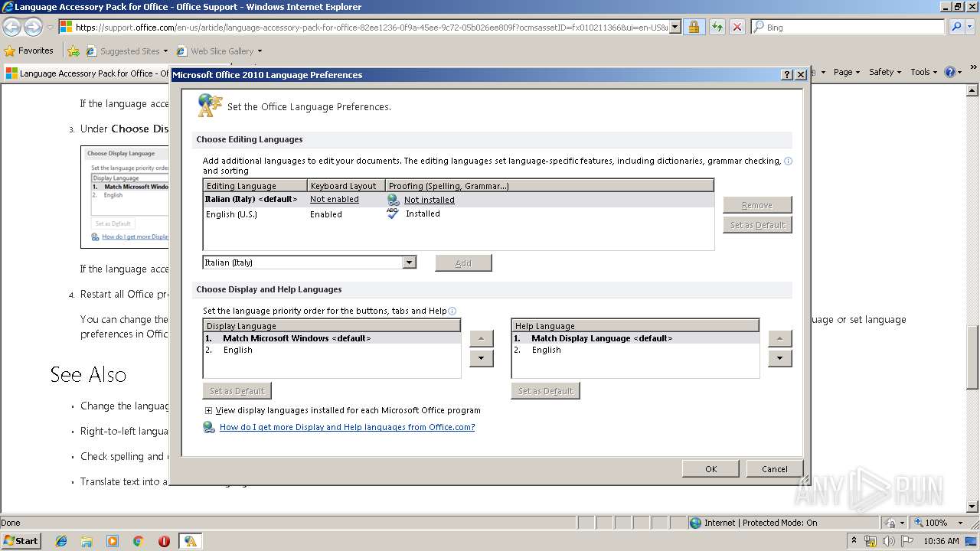Screen dimensions: 980x551
Task: Move help language up with arrow button
Action: pos(779,338)
